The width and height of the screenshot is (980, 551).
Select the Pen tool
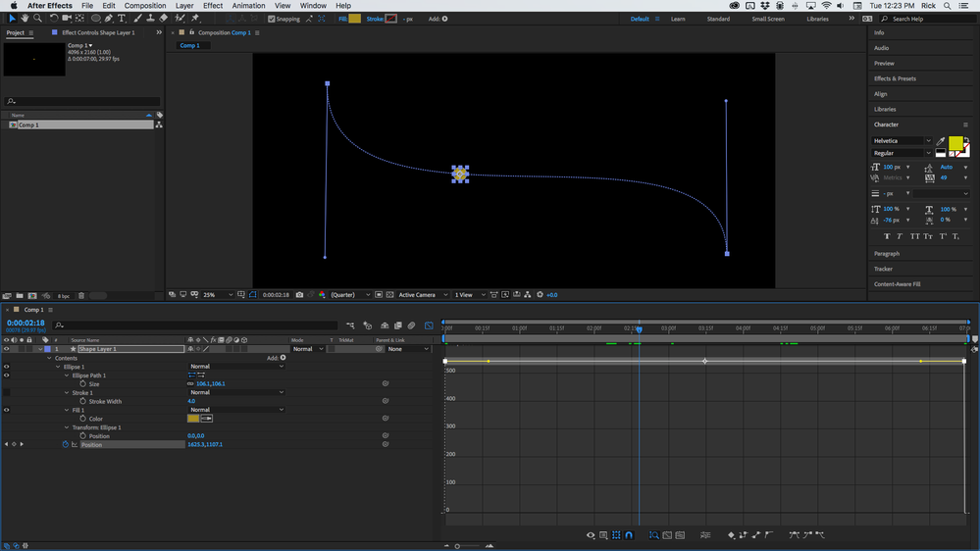click(x=109, y=19)
